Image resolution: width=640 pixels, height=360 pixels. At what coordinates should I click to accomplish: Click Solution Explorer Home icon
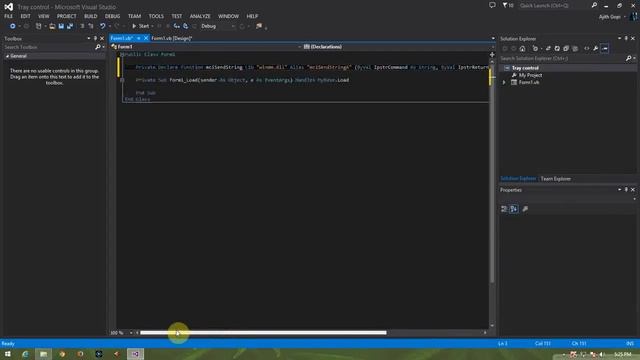522,49
